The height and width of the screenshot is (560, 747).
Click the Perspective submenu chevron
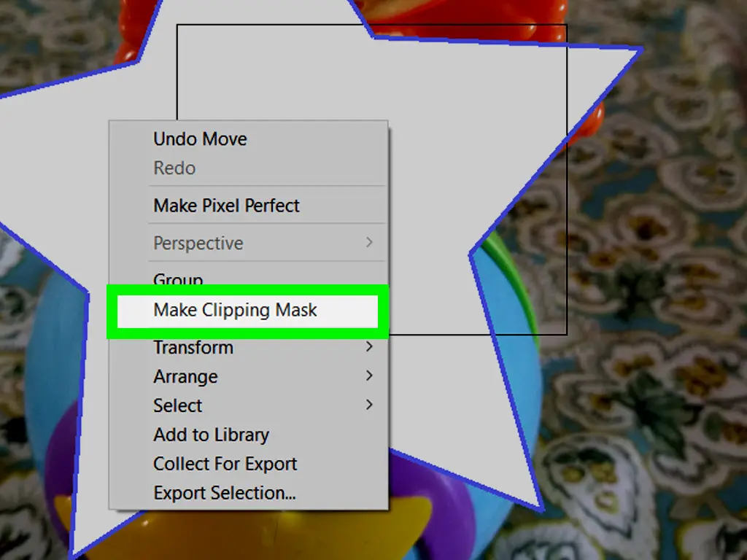(371, 243)
